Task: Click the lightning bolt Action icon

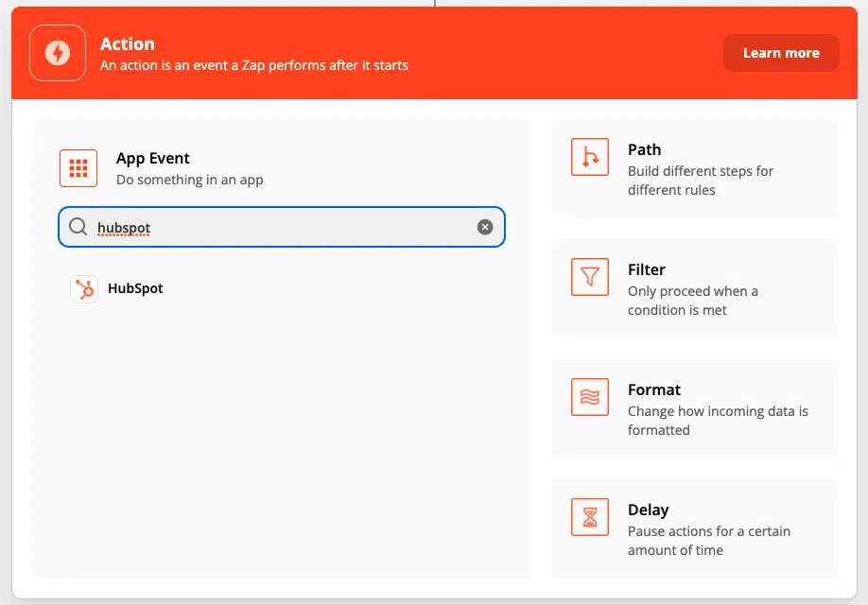Action: click(x=58, y=53)
